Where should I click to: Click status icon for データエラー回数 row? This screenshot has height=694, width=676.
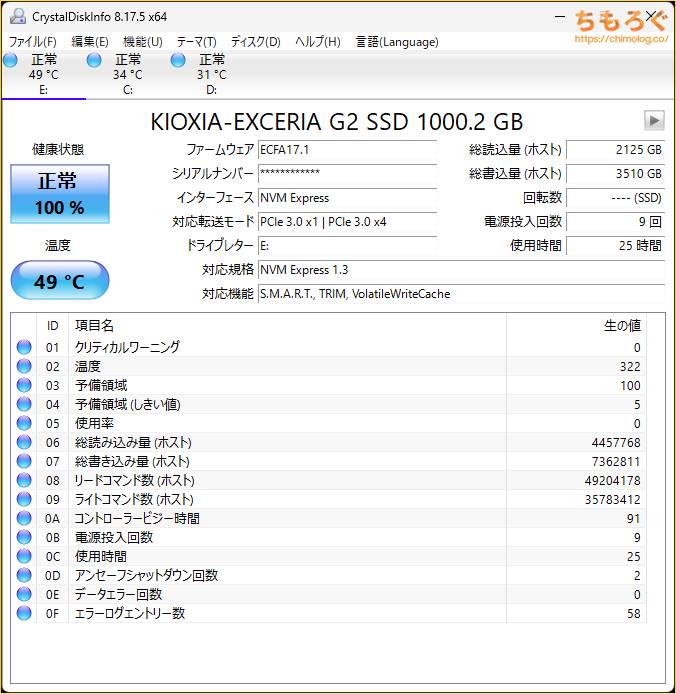24,594
